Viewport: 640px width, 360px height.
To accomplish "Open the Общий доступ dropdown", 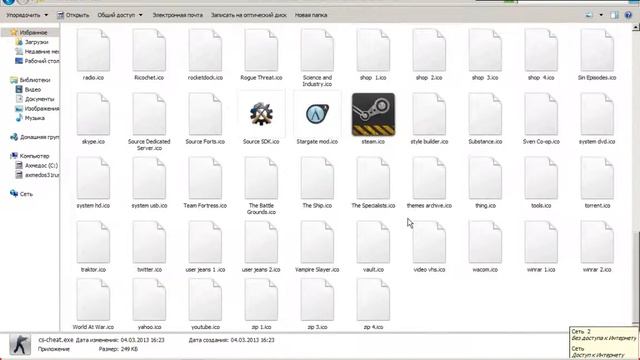I will pyautogui.click(x=120, y=15).
